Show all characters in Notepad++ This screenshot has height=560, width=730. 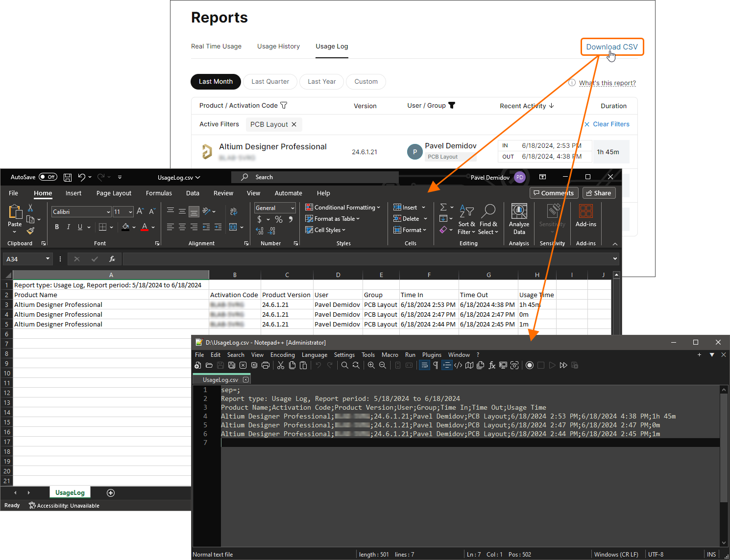436,365
